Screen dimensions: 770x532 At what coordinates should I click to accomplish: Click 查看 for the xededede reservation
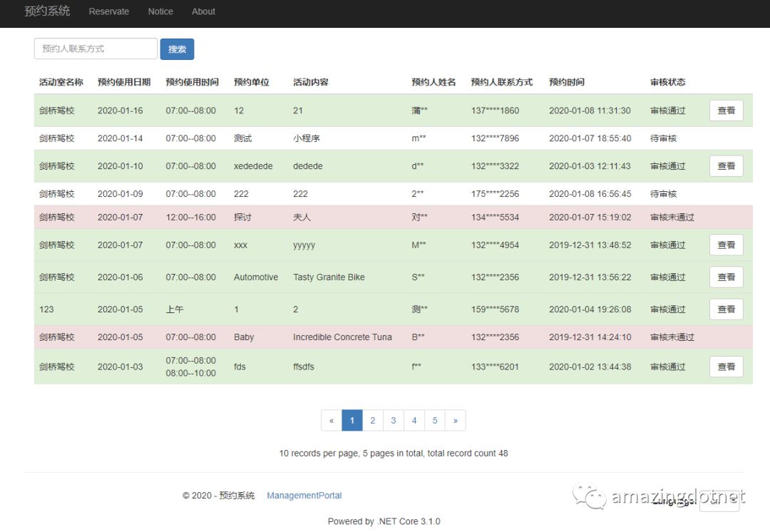tap(727, 166)
